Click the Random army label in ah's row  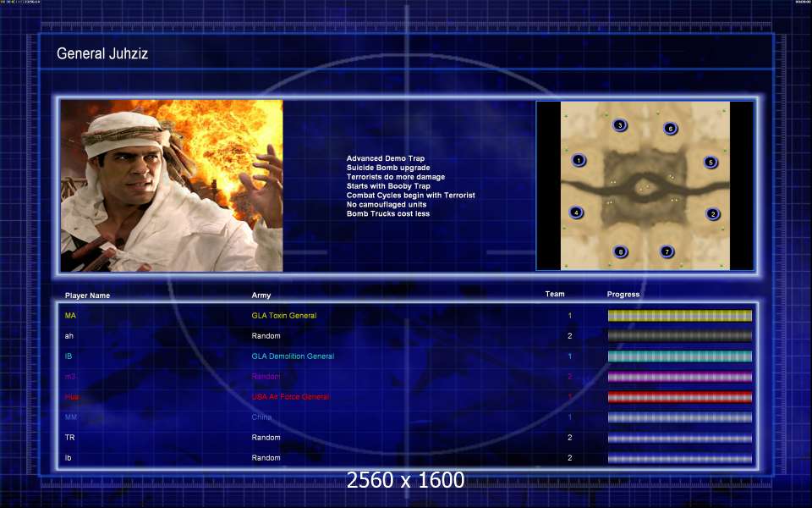coord(266,336)
